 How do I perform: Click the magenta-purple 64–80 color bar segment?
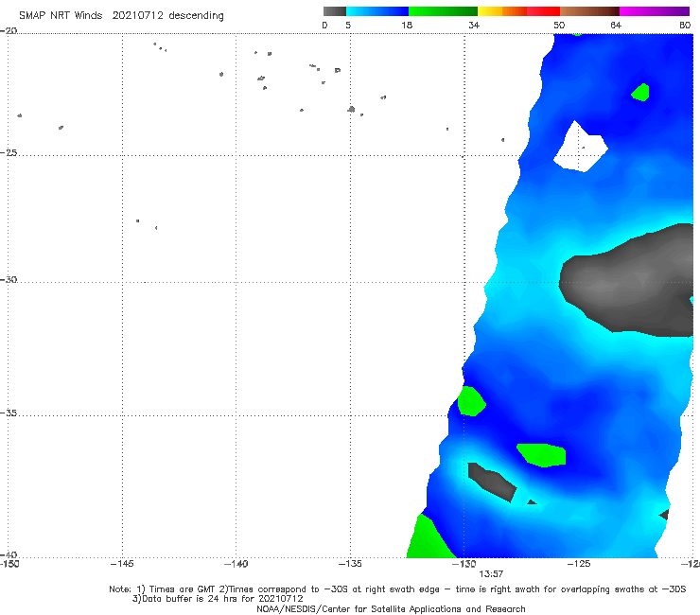[655, 11]
